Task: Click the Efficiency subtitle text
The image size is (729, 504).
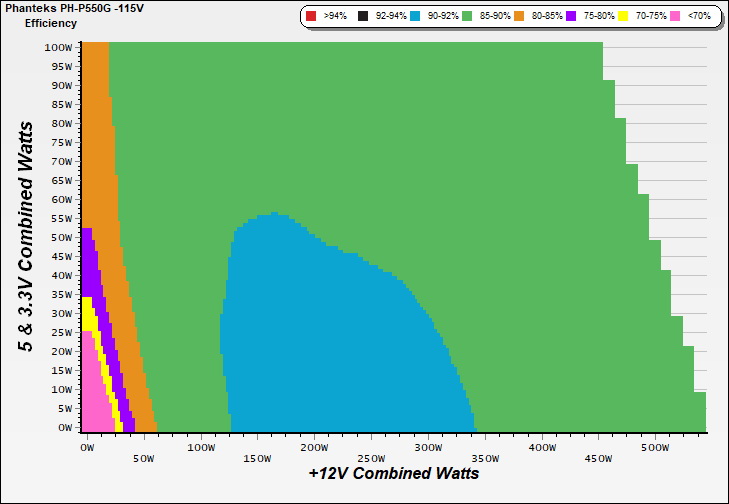Action: click(x=50, y=22)
